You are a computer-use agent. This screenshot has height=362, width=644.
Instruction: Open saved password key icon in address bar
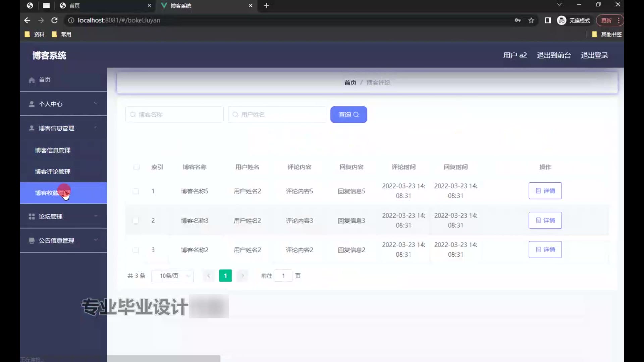[518, 20]
